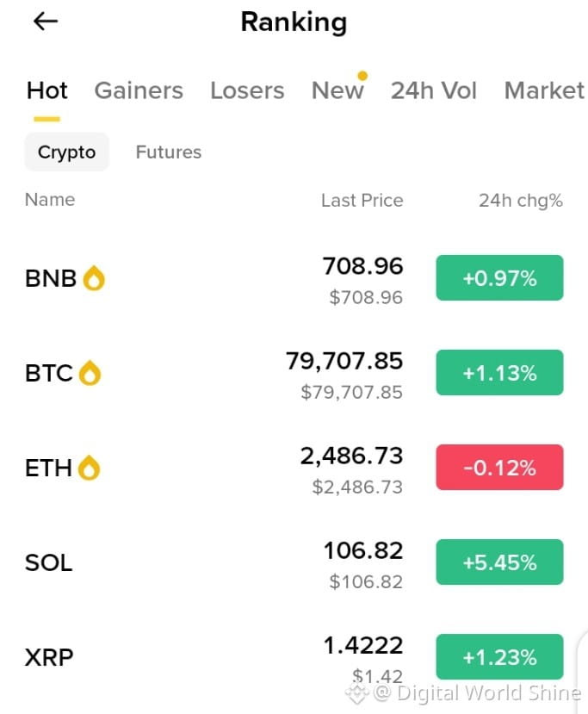Viewport: 588px width, 714px height.
Task: Sort by the Name column header
Action: point(50,200)
